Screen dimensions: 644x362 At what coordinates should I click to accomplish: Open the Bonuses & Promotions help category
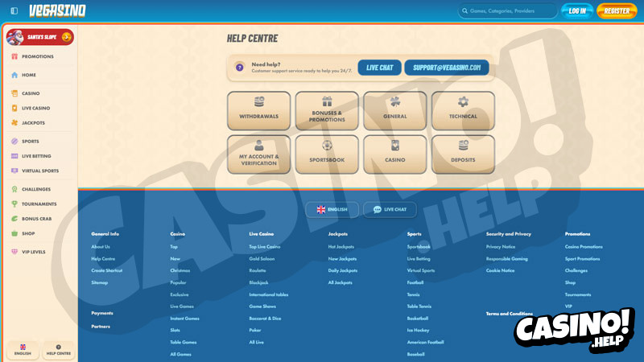pyautogui.click(x=327, y=111)
